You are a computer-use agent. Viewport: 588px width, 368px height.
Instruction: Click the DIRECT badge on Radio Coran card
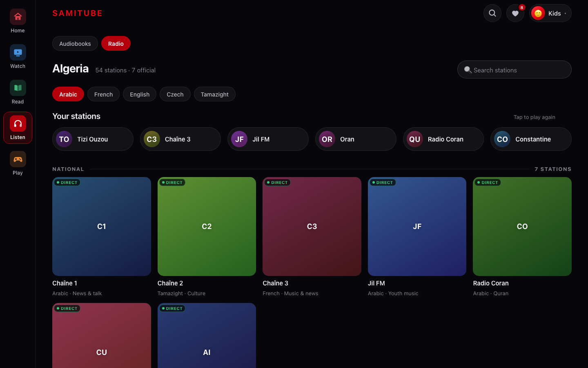click(x=488, y=182)
